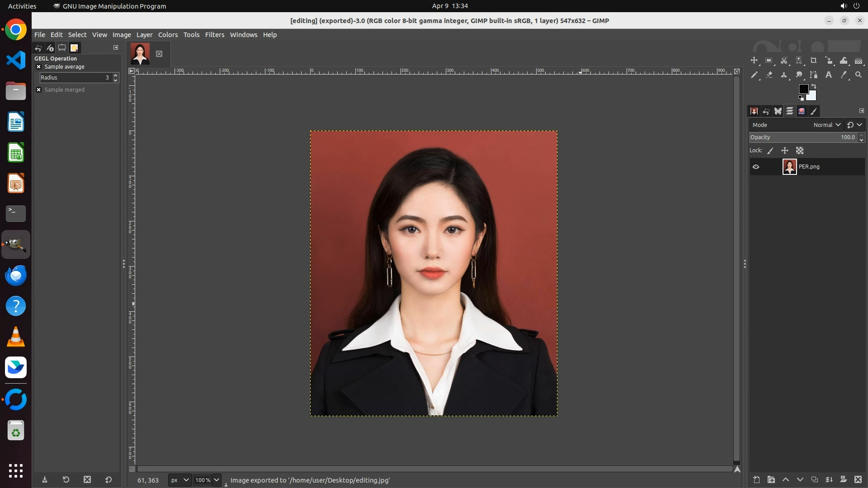
Task: Select the Eraser tool
Action: pos(769,75)
